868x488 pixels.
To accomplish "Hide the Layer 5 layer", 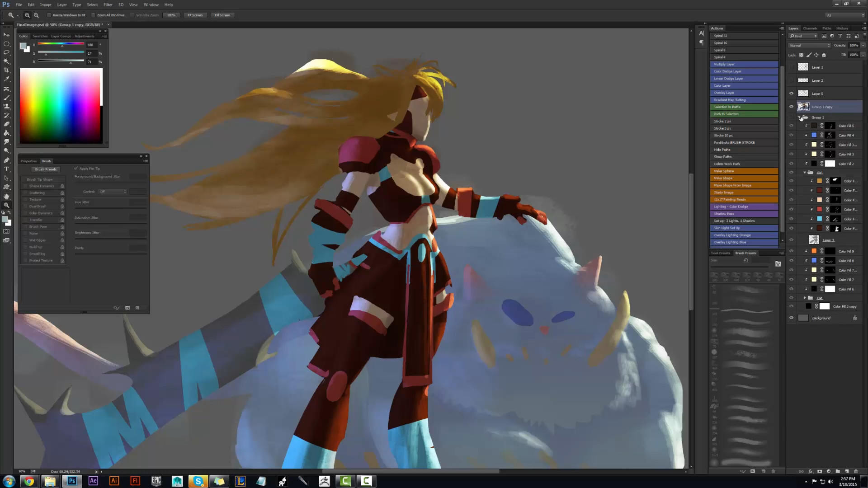I will point(791,94).
